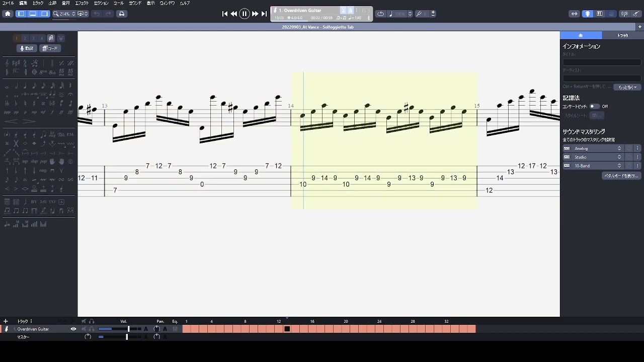Click the 歌詞 (Lyrics) button
This screenshot has width=644, height=362.
click(x=27, y=48)
